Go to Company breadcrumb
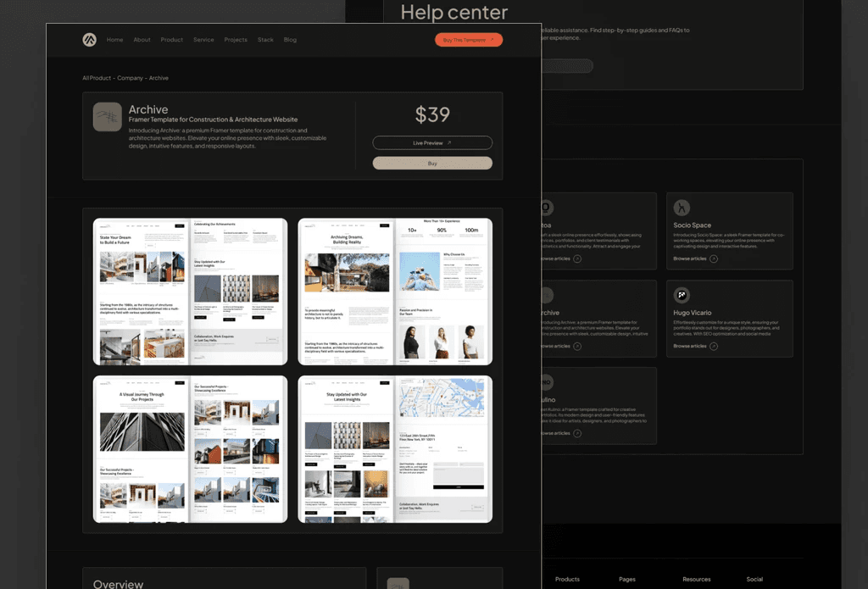The width and height of the screenshot is (868, 589). (x=130, y=78)
